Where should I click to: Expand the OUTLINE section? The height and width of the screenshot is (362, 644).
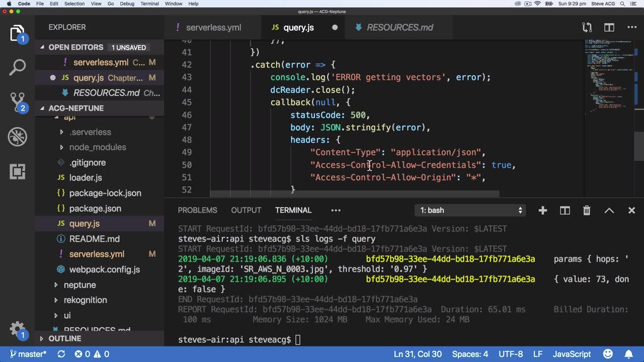(64, 339)
